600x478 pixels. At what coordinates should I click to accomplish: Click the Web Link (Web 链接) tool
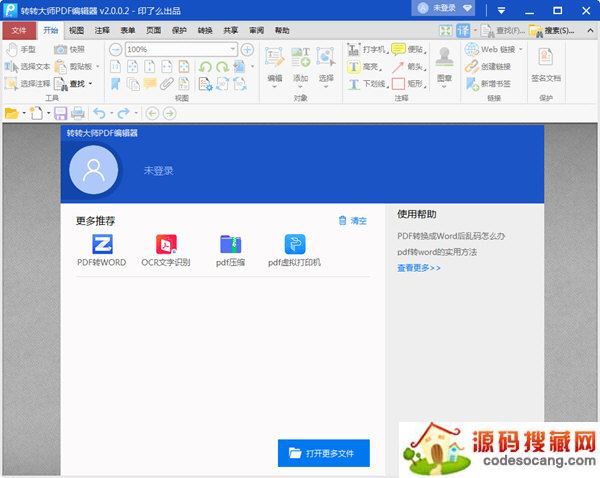(491, 49)
